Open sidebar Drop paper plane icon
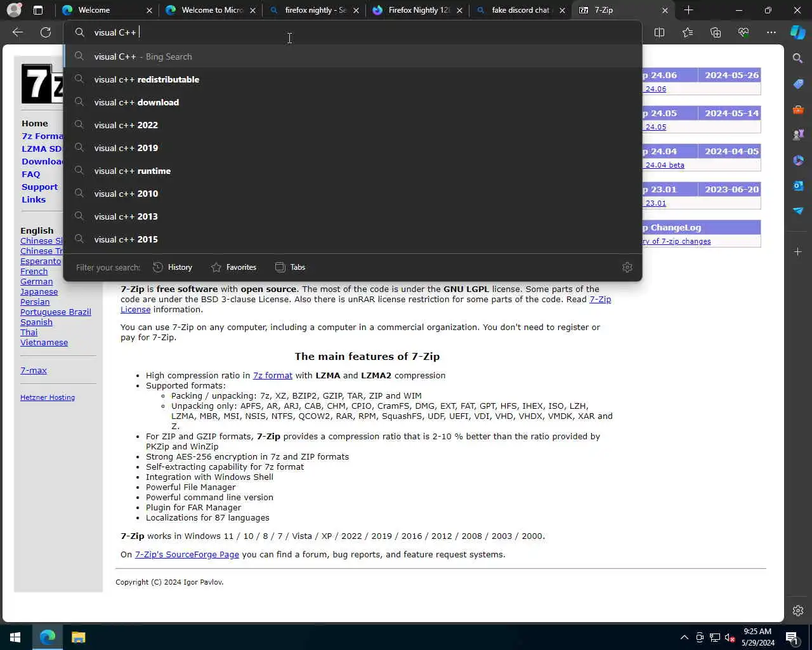Screen dimensions: 812x650 [x=798, y=211]
